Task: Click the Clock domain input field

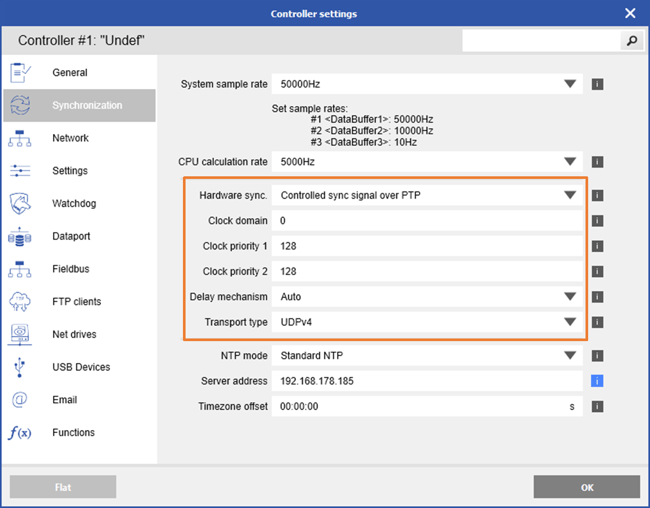Action: click(x=428, y=221)
